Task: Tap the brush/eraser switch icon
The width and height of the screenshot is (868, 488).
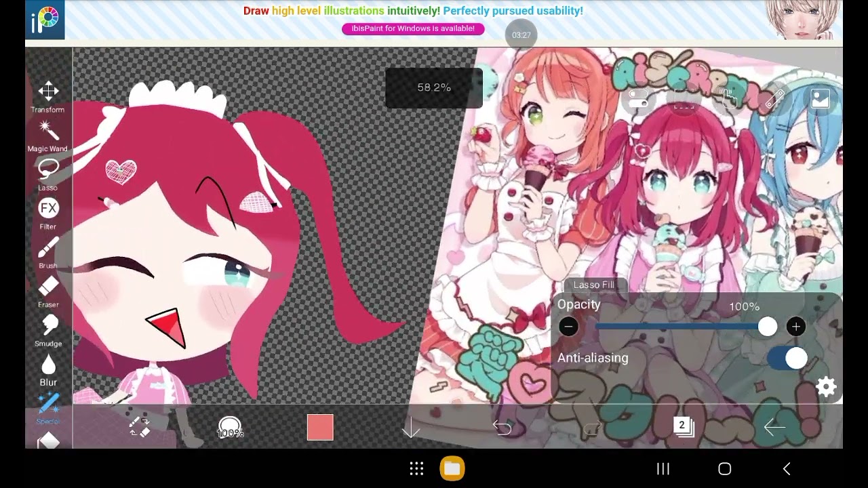Action: [x=140, y=427]
